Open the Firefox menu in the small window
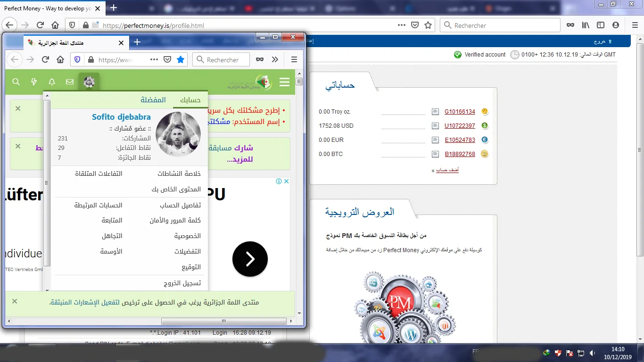 [x=294, y=59]
